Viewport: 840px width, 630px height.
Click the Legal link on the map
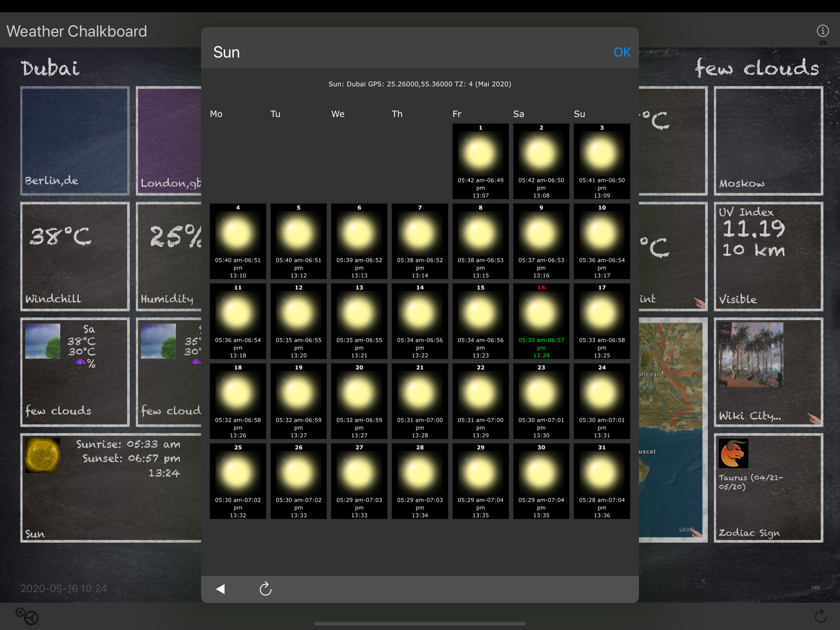tap(686, 528)
